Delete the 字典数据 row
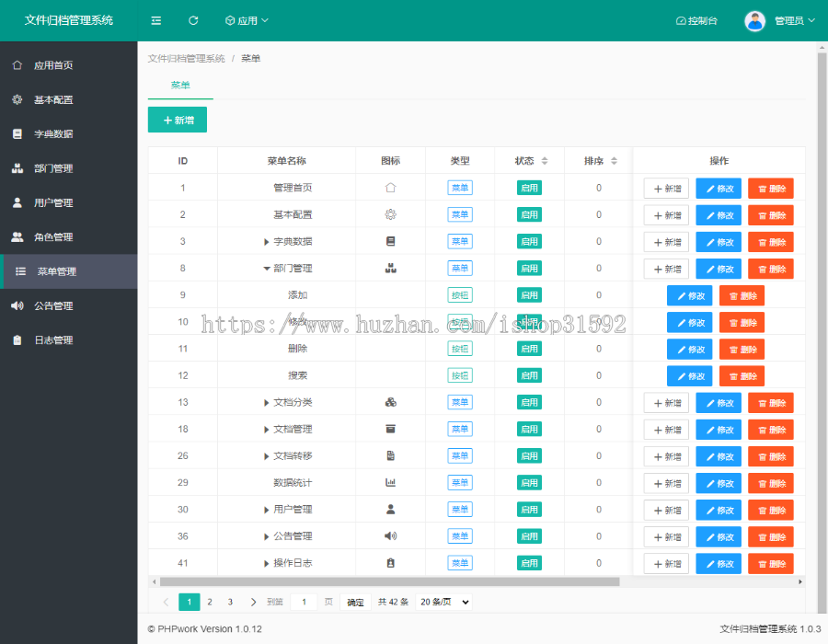Image resolution: width=828 pixels, height=644 pixels. pyautogui.click(x=771, y=242)
